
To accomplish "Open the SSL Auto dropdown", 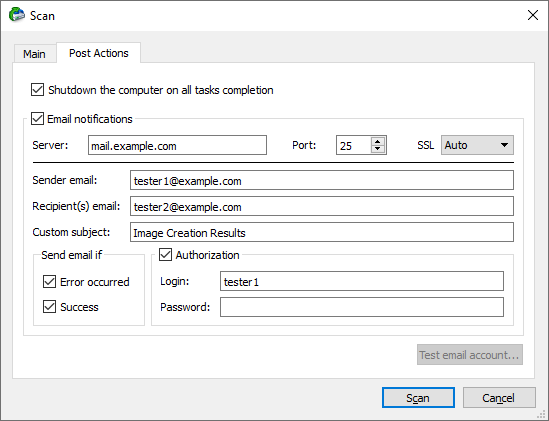I will point(477,145).
